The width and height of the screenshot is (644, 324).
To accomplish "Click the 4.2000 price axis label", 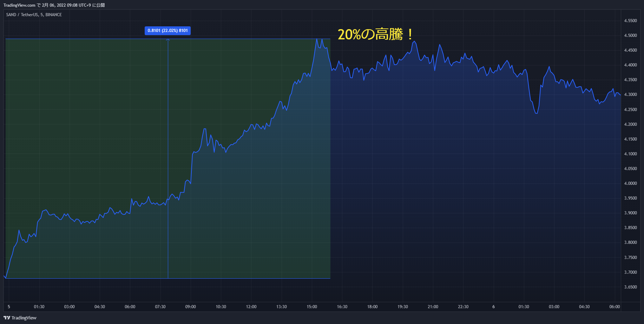I will click(630, 124).
